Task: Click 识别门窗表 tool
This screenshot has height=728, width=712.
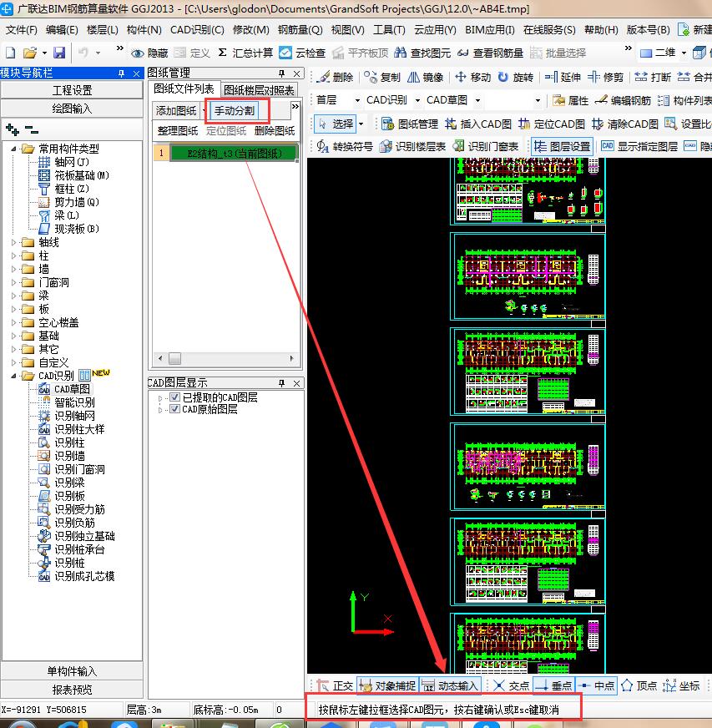Action: (x=486, y=146)
